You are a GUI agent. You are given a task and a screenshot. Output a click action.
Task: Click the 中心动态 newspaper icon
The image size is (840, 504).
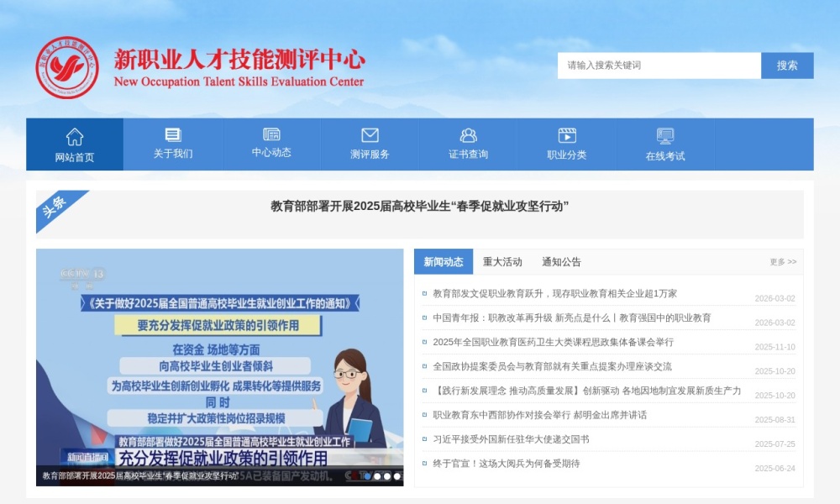tap(271, 134)
